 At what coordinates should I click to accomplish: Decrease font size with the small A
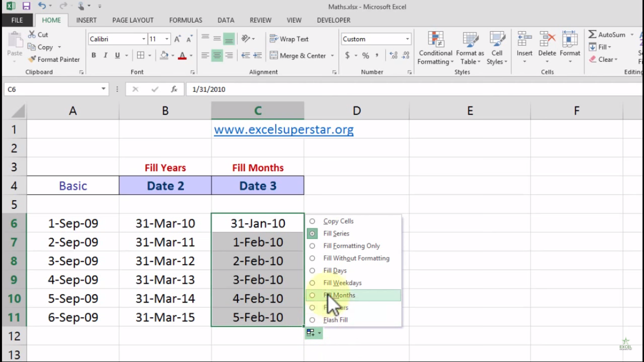point(189,39)
